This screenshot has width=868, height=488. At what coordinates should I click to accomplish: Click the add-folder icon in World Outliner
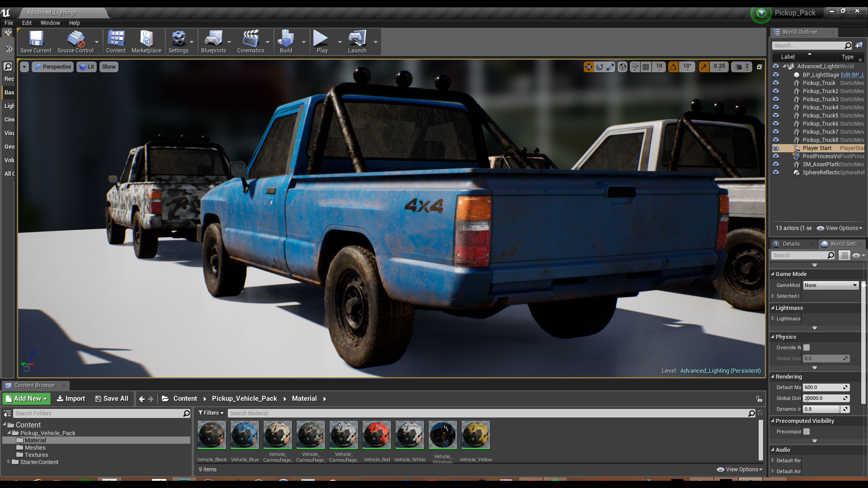(859, 46)
